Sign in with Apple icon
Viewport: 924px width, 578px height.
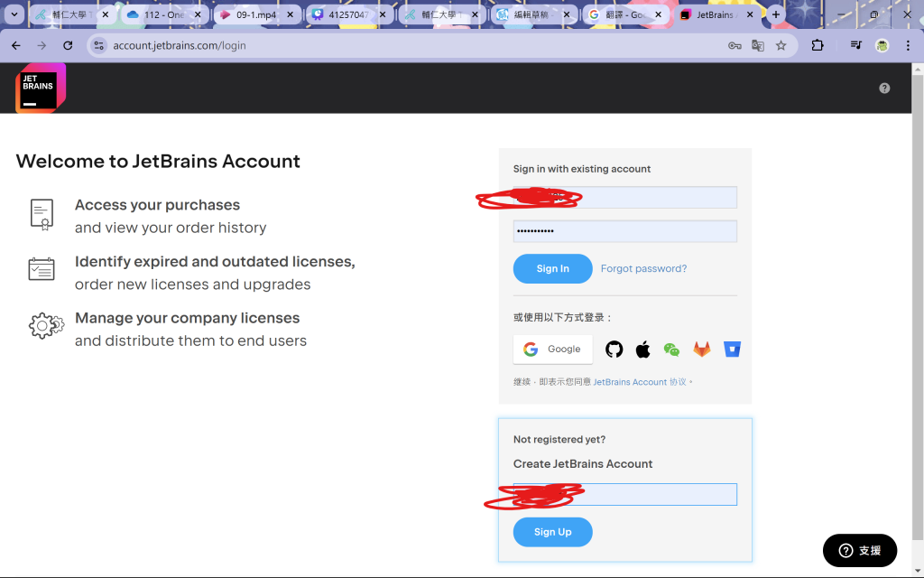642,350
